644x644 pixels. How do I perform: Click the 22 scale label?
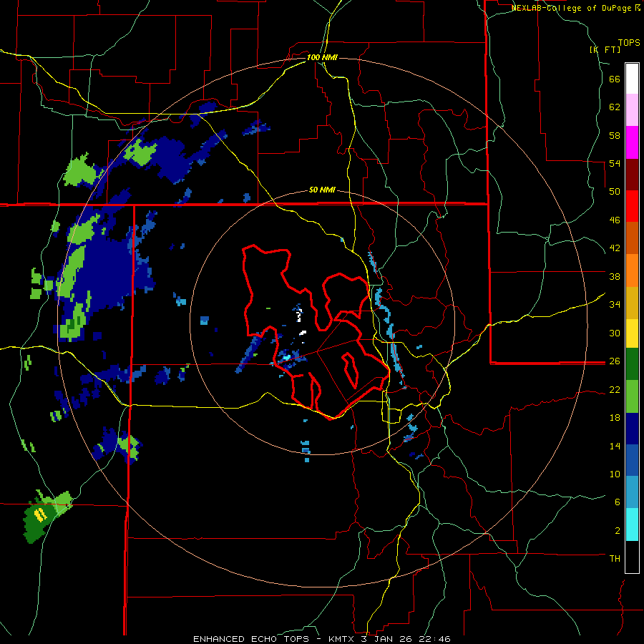(x=615, y=389)
